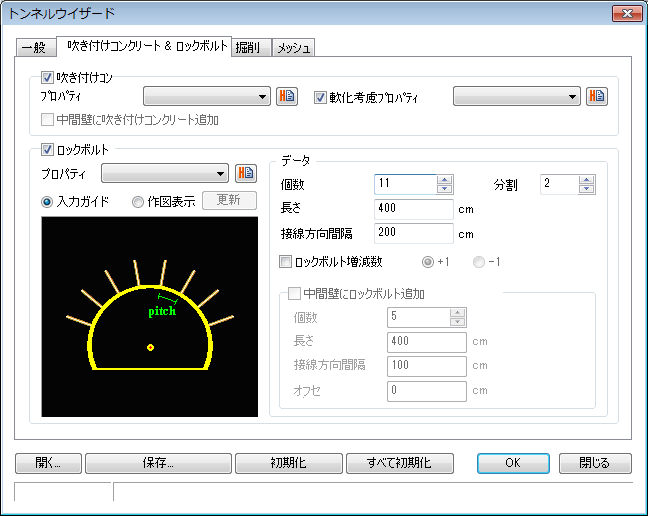This screenshot has width=648, height=516.
Task: Click the 長さ field showing 400
Action: pyautogui.click(x=414, y=209)
